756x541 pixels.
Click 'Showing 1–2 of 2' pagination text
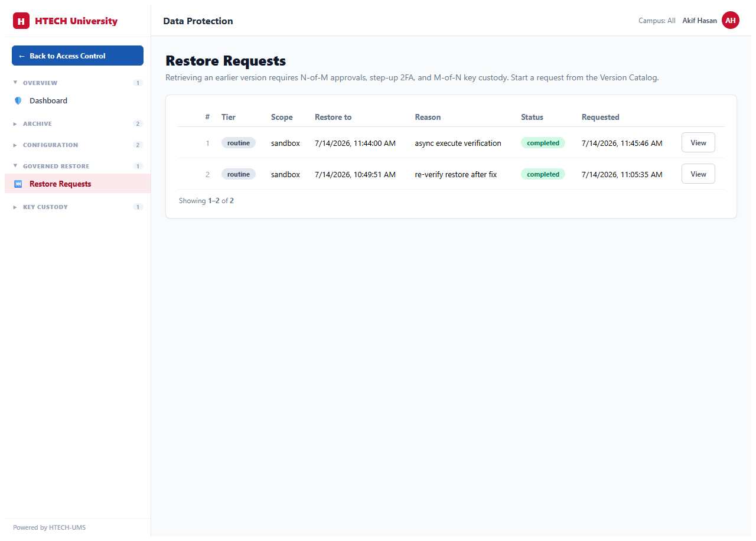[x=206, y=201]
